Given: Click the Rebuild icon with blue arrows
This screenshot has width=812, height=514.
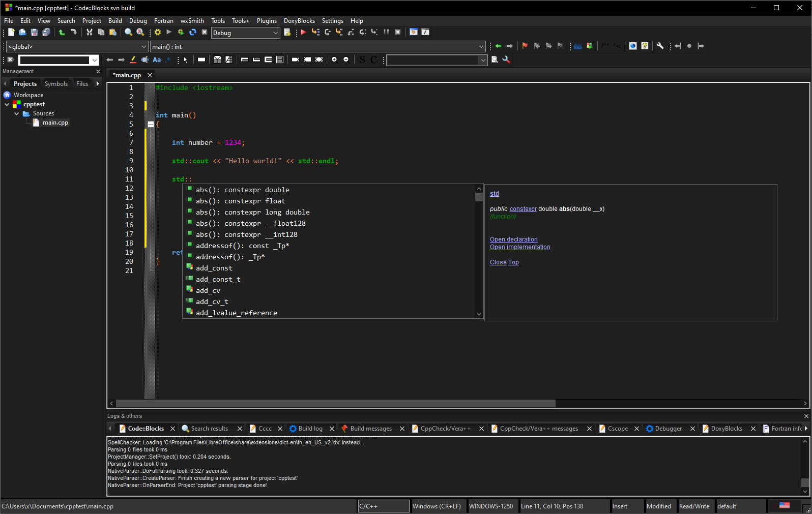Looking at the screenshot, I should pos(193,32).
